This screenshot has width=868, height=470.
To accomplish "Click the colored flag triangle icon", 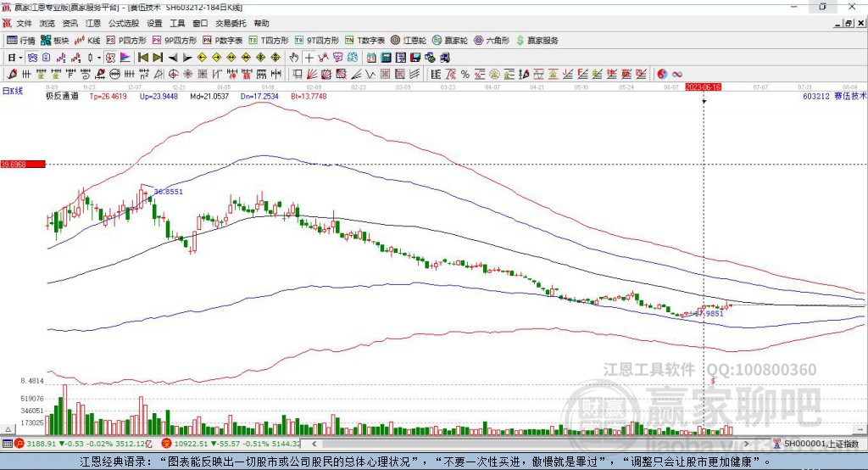I will tap(125, 58).
